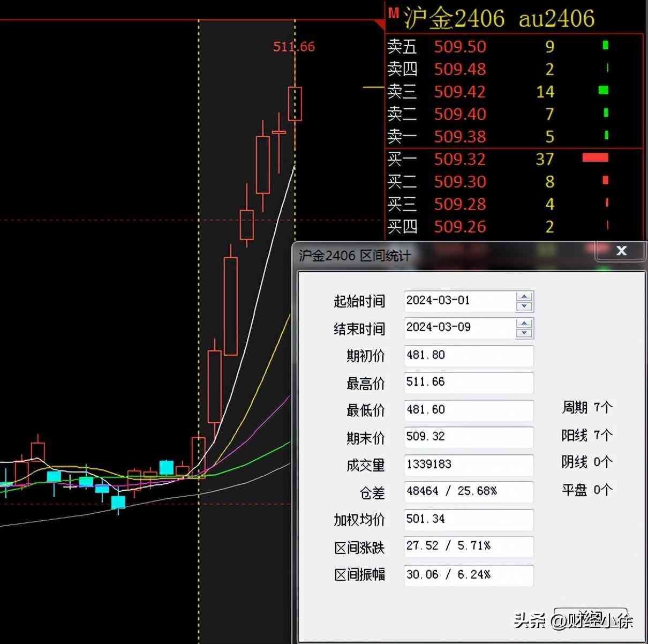
Task: Click the green volume bar for 卖三
Action: tap(603, 90)
